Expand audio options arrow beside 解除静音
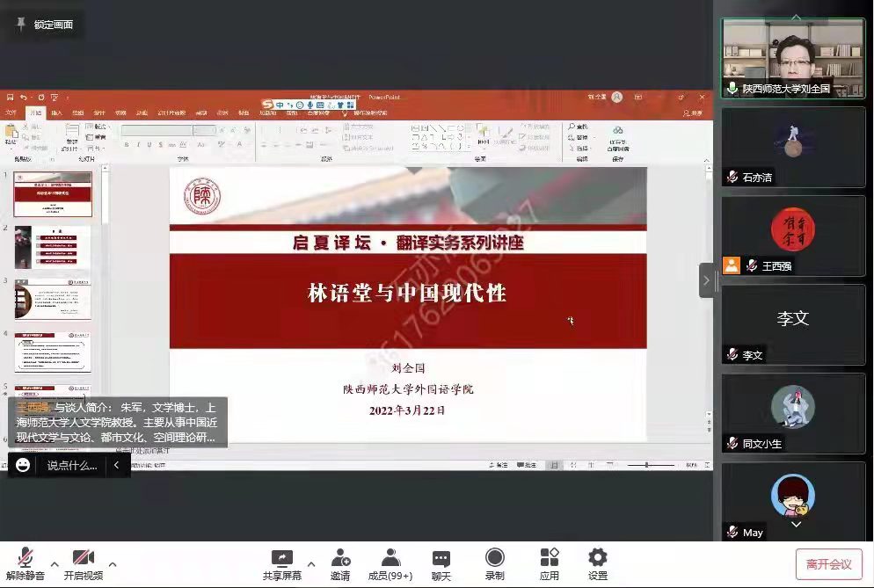The image size is (874, 588). click(55, 564)
